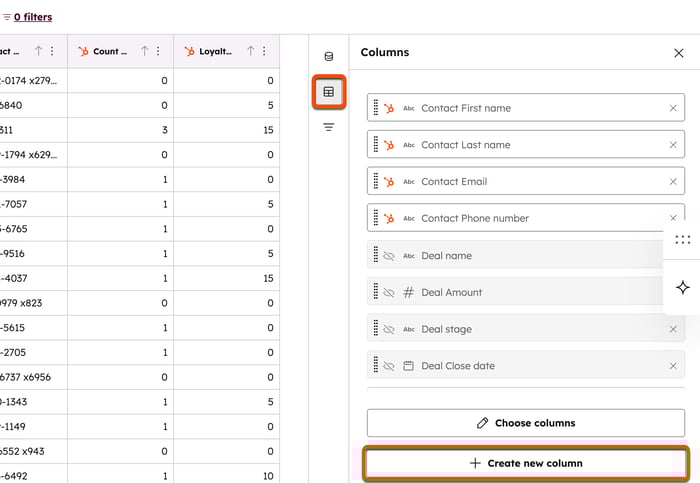This screenshot has height=483, width=700.
Task: Click Create new column button
Action: click(x=526, y=463)
